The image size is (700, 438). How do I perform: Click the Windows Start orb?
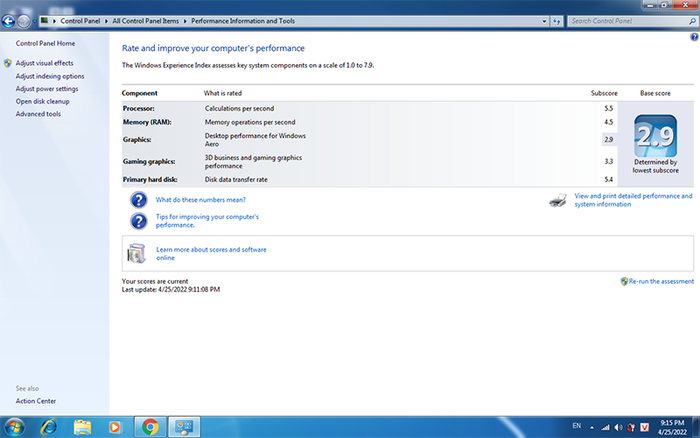[14, 426]
